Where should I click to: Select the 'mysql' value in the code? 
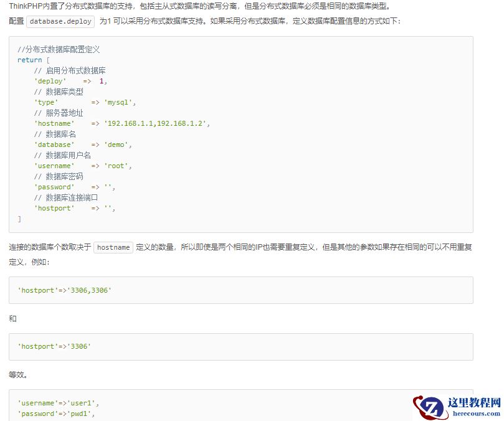pyautogui.click(x=118, y=103)
